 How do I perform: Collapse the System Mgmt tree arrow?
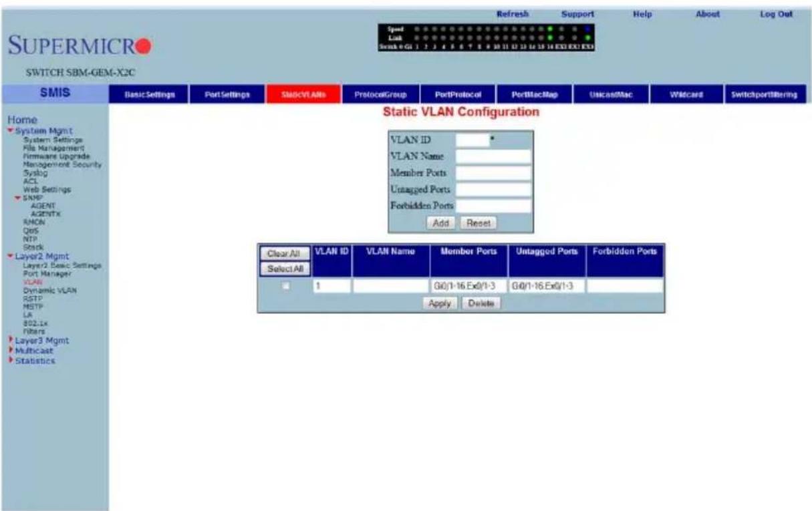(x=9, y=130)
